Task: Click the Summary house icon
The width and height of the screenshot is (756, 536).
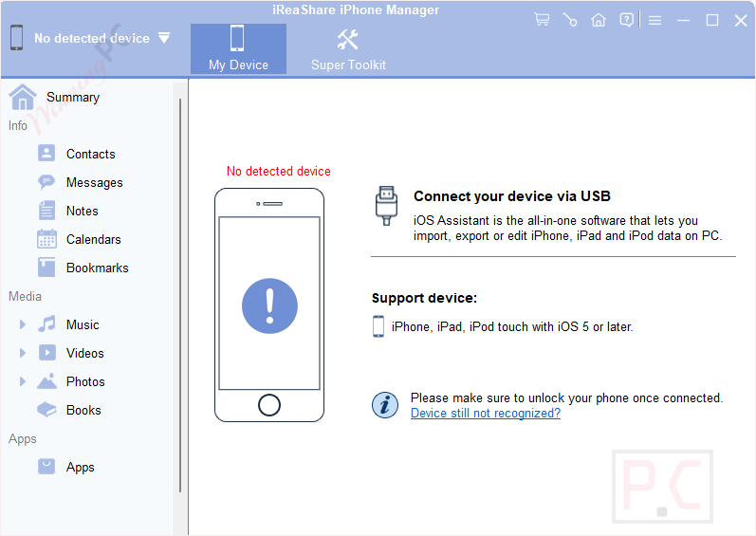Action: coord(22,97)
